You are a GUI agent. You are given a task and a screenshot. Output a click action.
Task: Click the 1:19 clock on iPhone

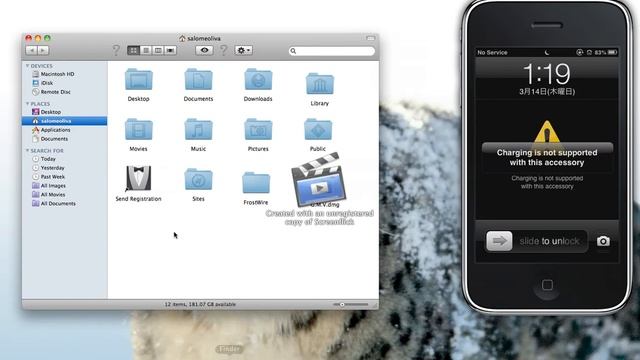coord(547,74)
